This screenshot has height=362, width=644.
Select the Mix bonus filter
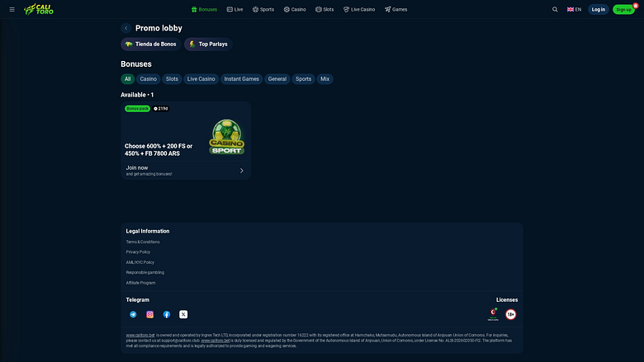[324, 79]
